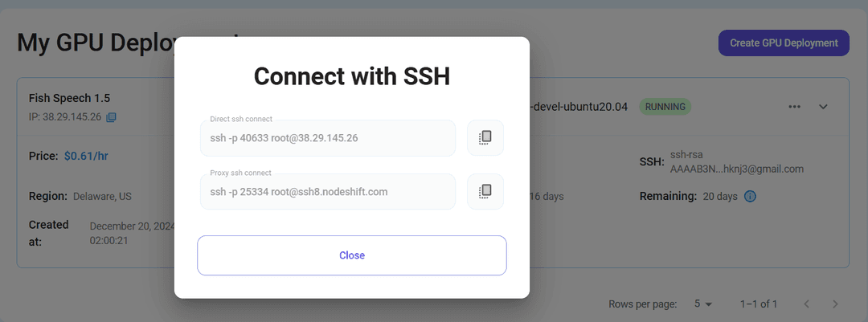The image size is (868, 322).
Task: Expand the Fish Speech deployment chevron
Action: click(823, 107)
